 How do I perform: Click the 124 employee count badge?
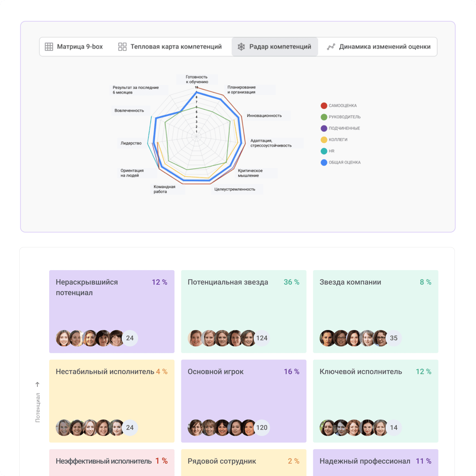[x=262, y=338]
